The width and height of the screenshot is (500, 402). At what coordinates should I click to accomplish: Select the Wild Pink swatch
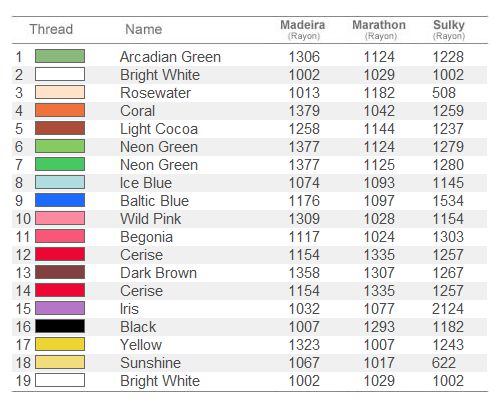click(x=60, y=218)
